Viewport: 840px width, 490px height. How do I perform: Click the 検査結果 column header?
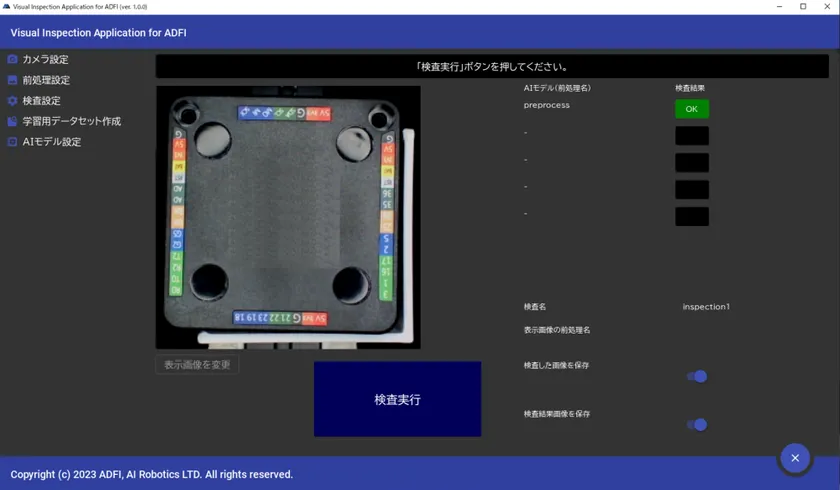(x=690, y=88)
